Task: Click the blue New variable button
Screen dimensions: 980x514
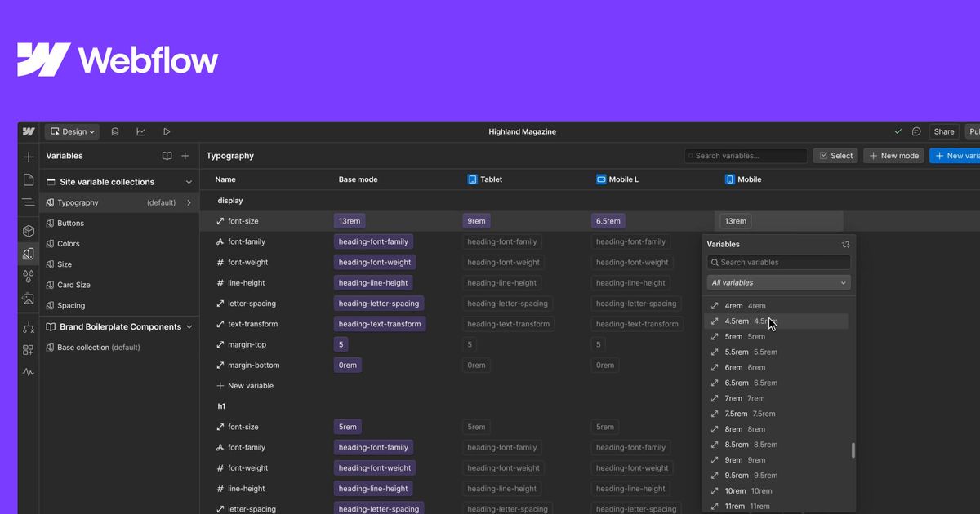Action: (x=955, y=156)
